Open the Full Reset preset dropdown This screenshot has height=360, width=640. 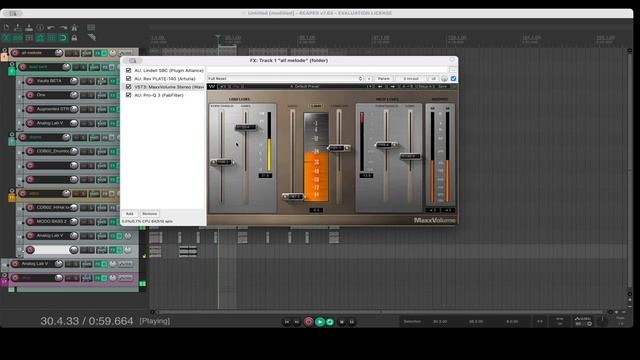[285, 78]
